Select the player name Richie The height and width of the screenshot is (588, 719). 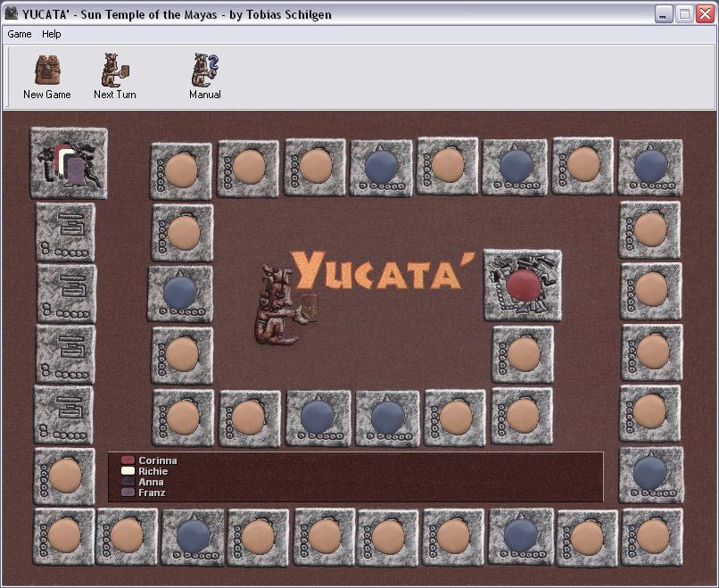153,471
